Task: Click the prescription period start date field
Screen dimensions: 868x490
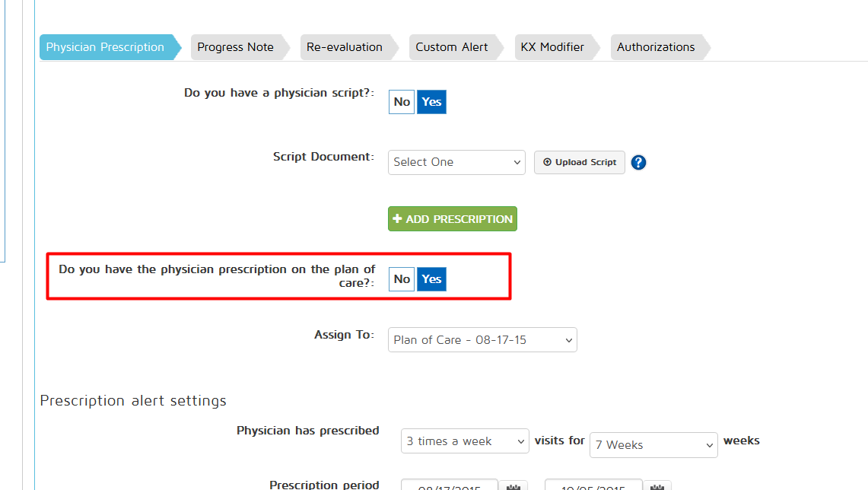Action: click(x=449, y=486)
